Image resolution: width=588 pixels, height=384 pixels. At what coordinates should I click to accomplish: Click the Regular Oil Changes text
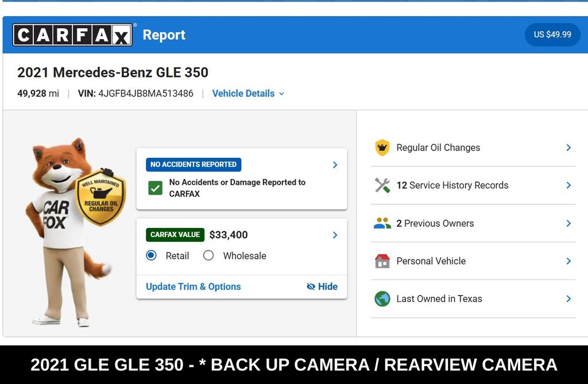438,148
